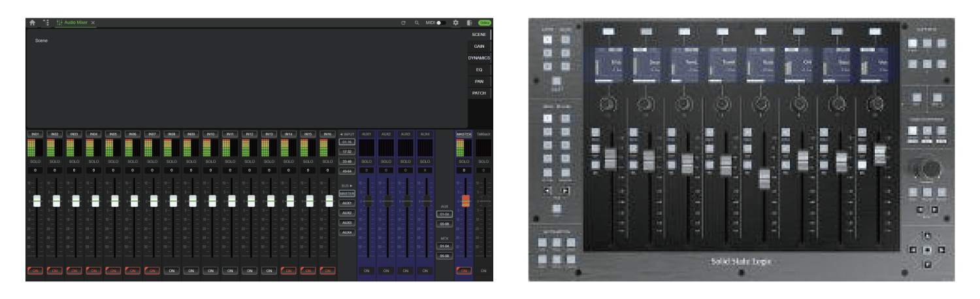Turn off channel IN15 ON button

click(308, 270)
